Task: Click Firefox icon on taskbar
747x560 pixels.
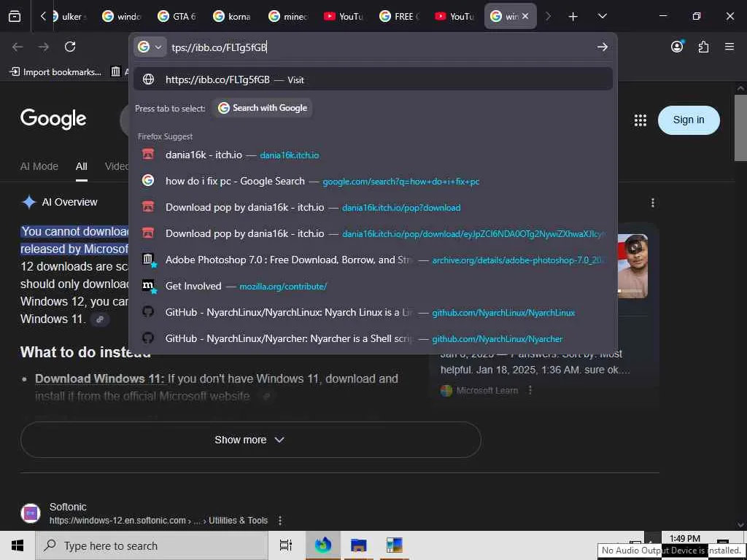Action: tap(323, 545)
